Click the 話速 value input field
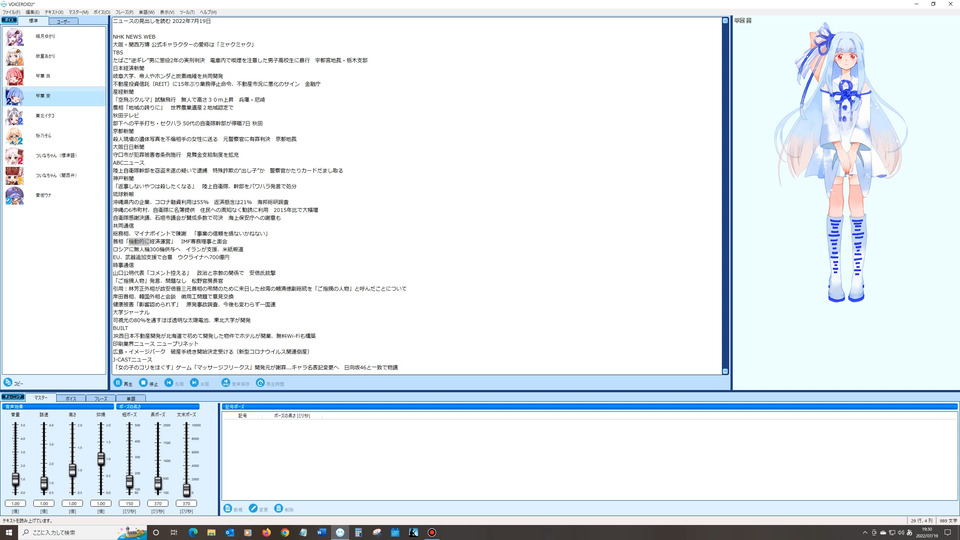 (44, 503)
